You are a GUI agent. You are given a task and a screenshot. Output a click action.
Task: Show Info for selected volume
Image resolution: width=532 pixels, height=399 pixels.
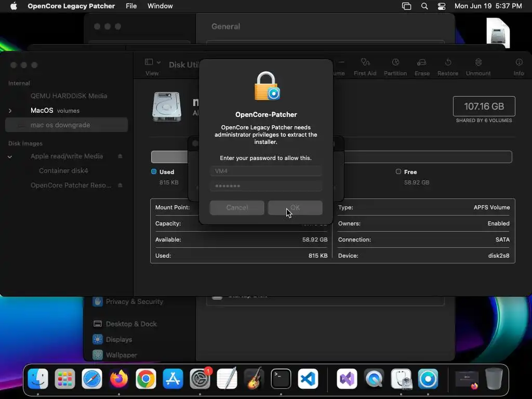click(518, 67)
